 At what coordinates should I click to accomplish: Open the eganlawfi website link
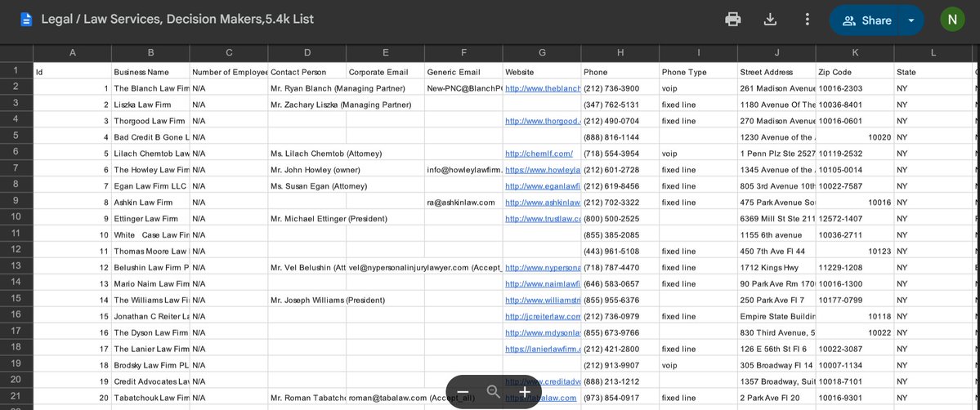(543, 186)
